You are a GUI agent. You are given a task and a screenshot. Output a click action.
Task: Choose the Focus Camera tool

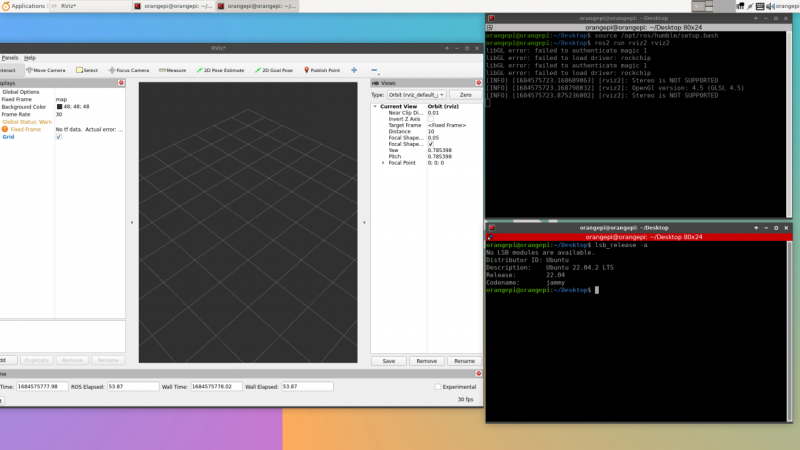click(x=128, y=70)
